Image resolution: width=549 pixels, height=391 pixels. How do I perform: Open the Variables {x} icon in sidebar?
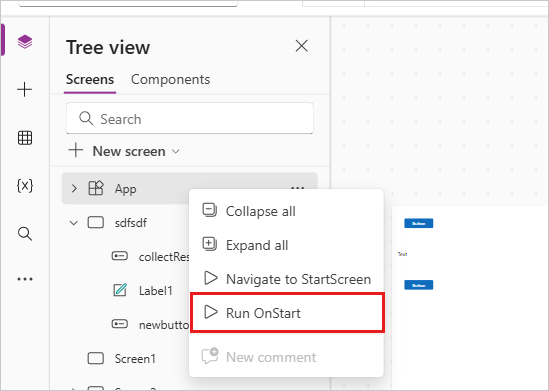click(25, 186)
